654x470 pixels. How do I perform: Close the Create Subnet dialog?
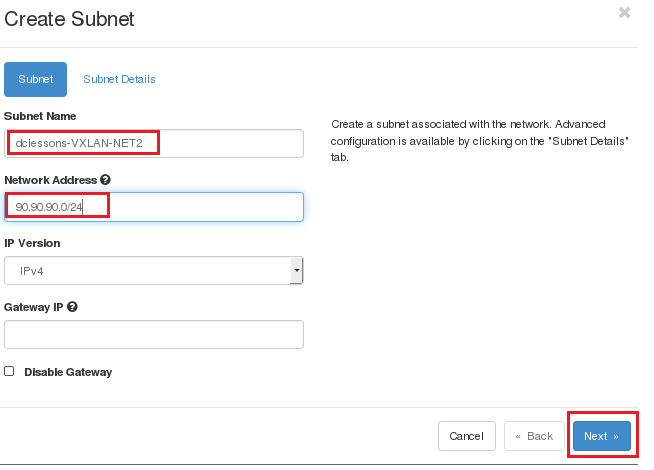[x=624, y=13]
